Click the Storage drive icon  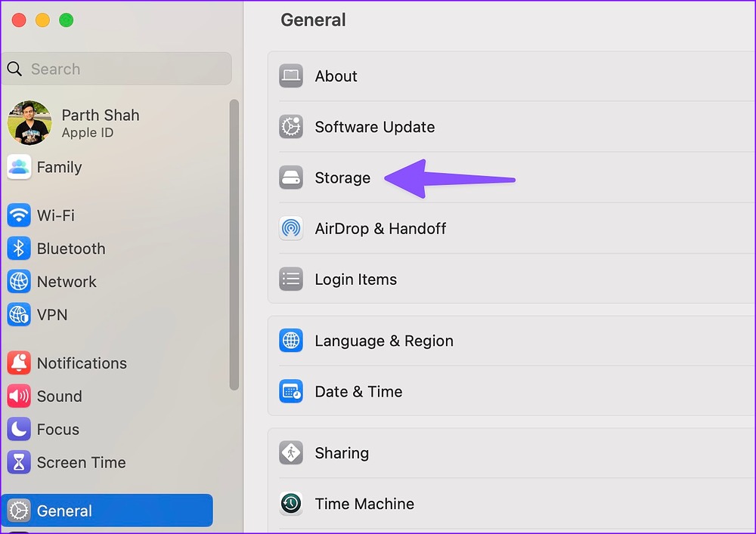[291, 177]
